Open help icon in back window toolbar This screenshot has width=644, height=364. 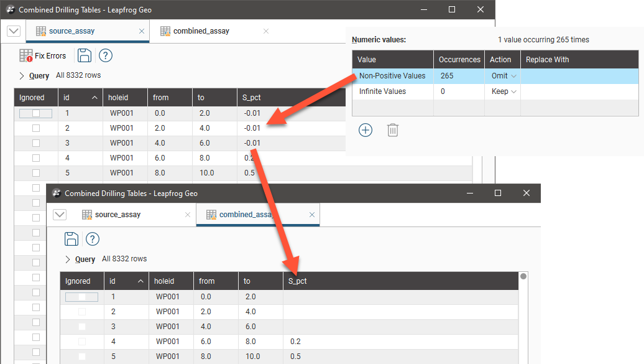coord(106,55)
